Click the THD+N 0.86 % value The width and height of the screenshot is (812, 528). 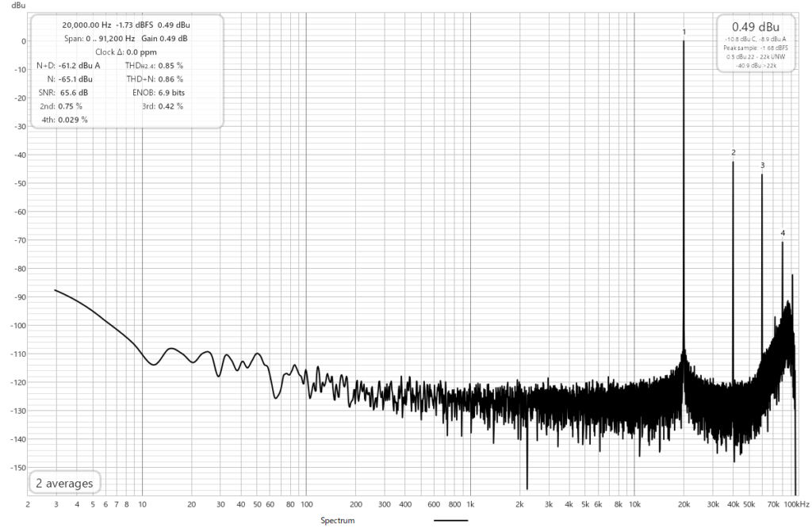coord(168,79)
